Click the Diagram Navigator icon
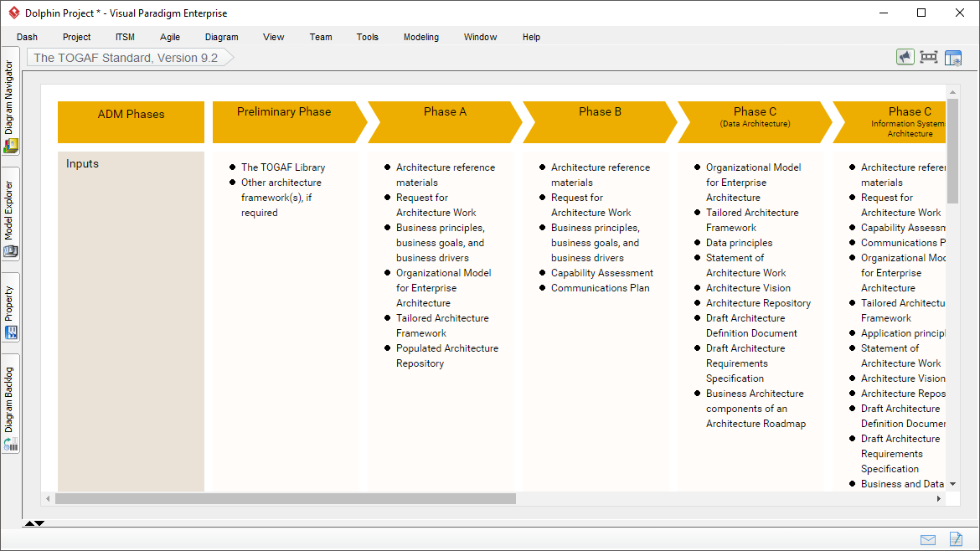The width and height of the screenshot is (980, 551). point(11,146)
